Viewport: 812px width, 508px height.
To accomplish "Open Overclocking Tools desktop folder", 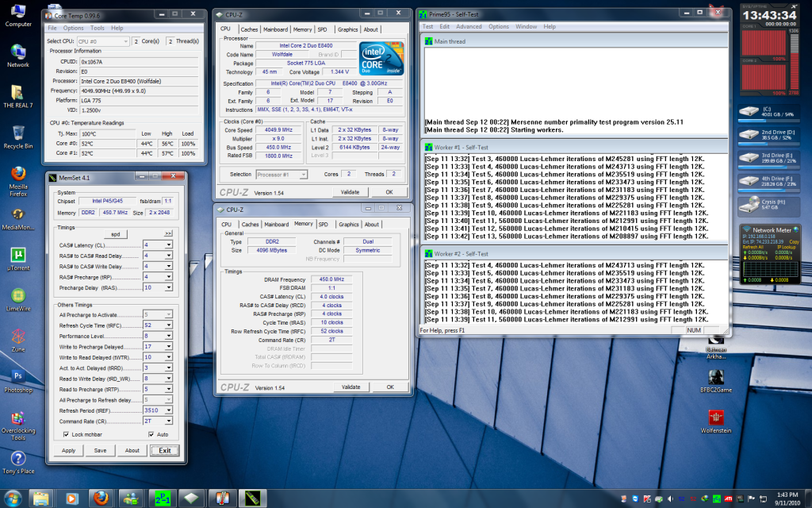I will point(18,425).
